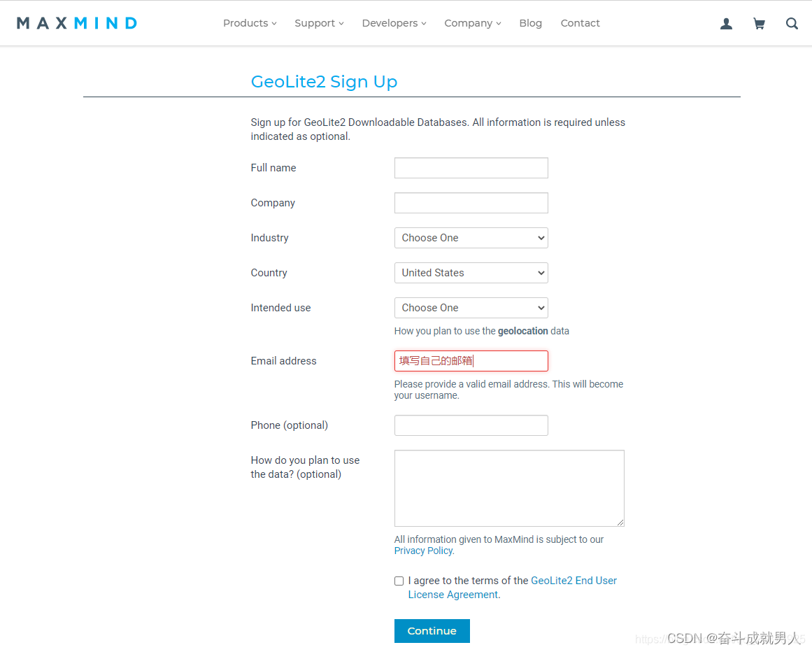812x652 pixels.
Task: Click the Phone optional input field
Action: [x=471, y=425]
